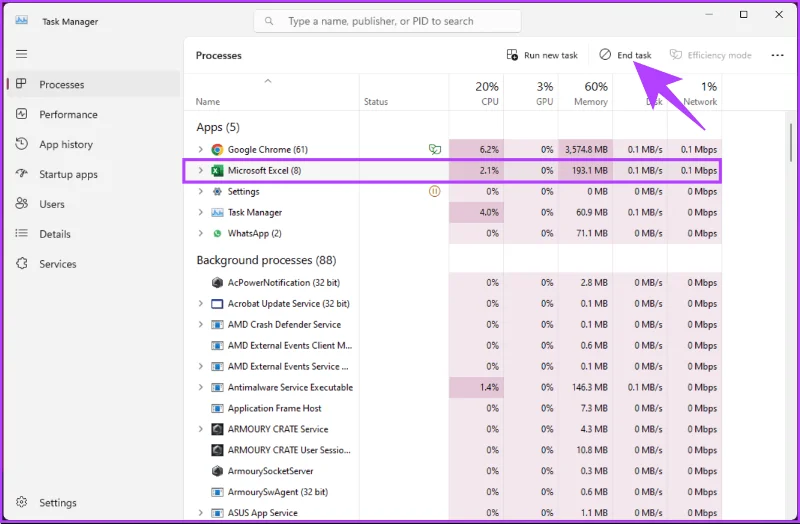This screenshot has width=800, height=524.
Task: Expand the AMD External Events Service row
Action: pyautogui.click(x=201, y=366)
